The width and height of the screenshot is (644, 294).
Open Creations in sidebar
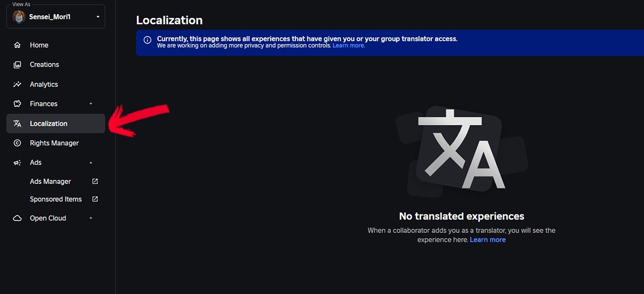[x=55, y=65]
